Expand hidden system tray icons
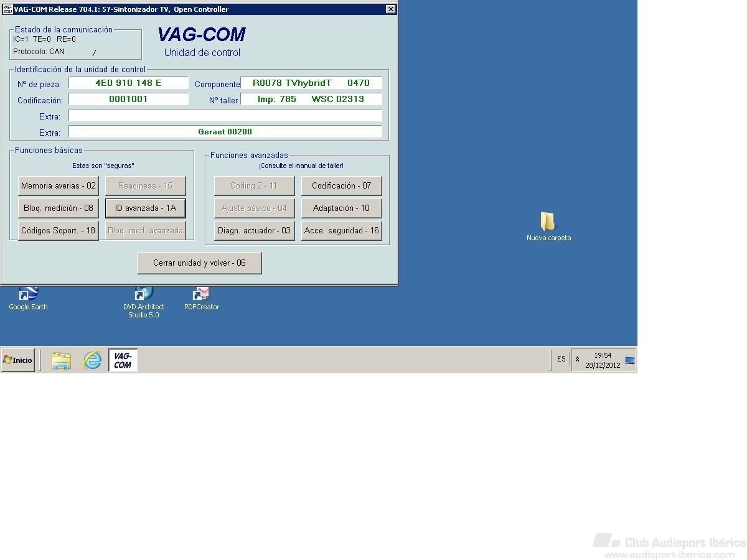The height and width of the screenshot is (560, 747). pos(577,360)
